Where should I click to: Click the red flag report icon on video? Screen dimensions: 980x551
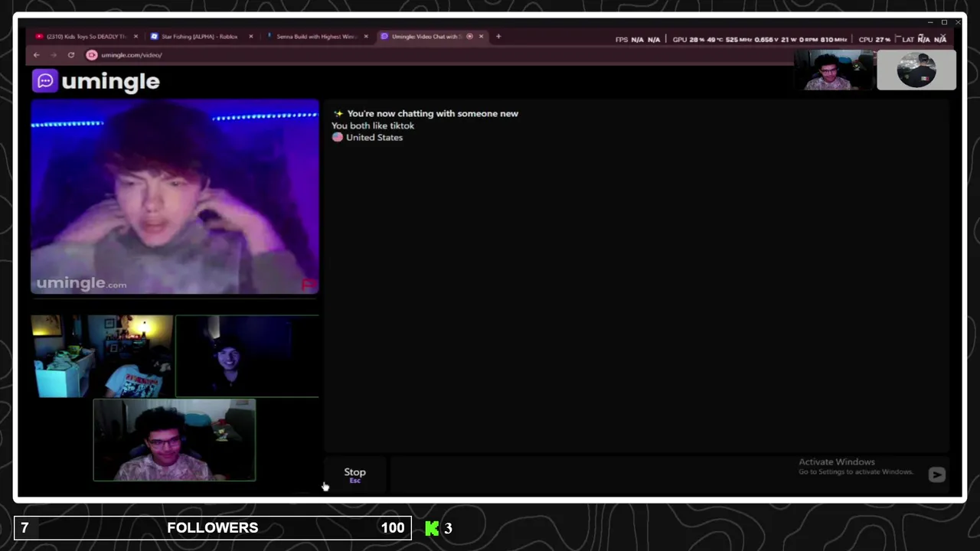(309, 285)
